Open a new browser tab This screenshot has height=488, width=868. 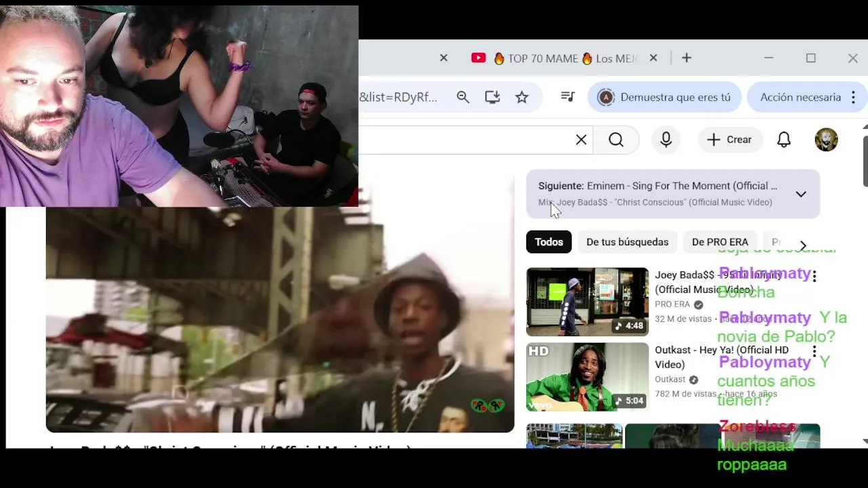click(686, 58)
